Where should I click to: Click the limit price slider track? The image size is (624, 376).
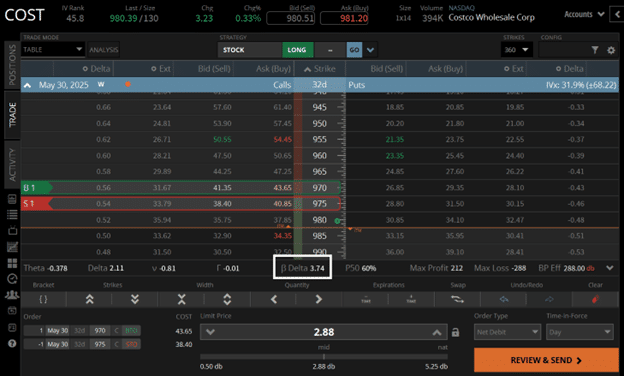click(324, 357)
